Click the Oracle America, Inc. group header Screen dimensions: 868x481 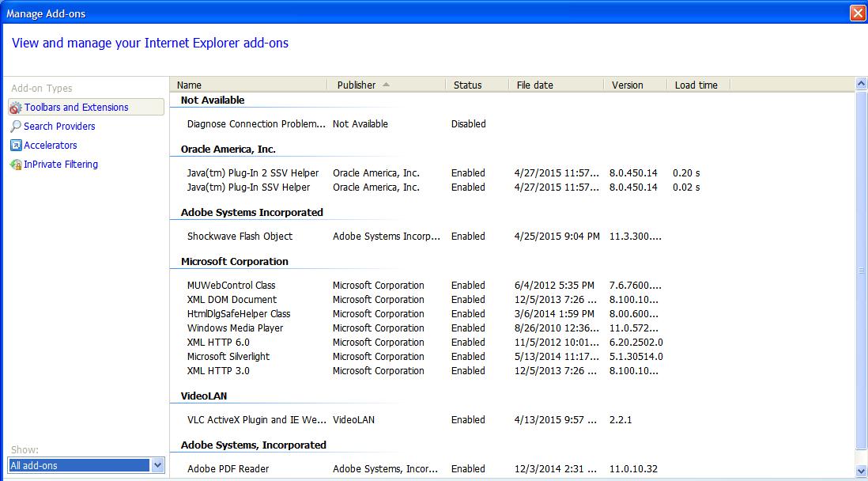228,149
